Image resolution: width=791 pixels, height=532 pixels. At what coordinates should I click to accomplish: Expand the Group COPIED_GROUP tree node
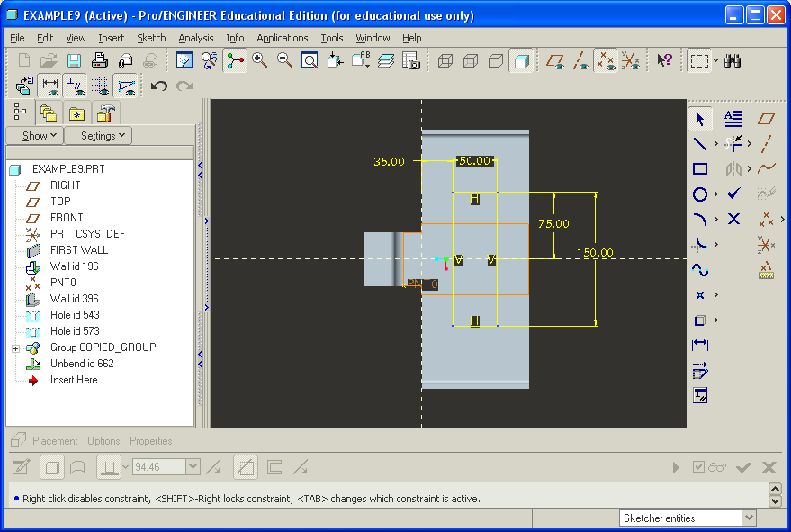tap(15, 347)
